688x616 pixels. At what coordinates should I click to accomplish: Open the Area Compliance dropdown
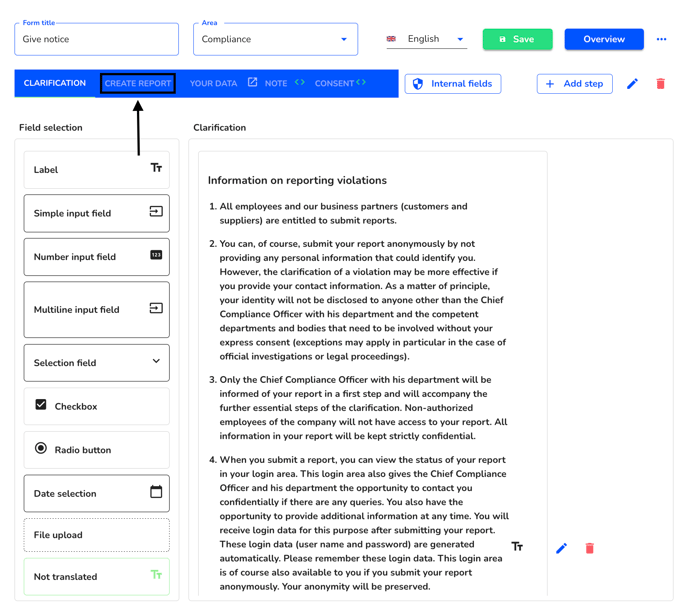pyautogui.click(x=276, y=39)
